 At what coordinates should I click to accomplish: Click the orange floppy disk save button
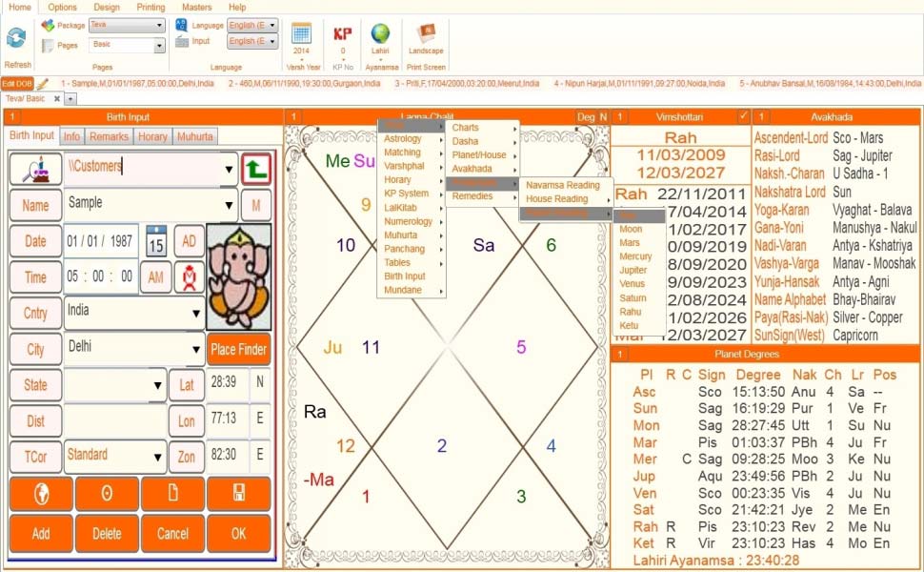pos(239,494)
